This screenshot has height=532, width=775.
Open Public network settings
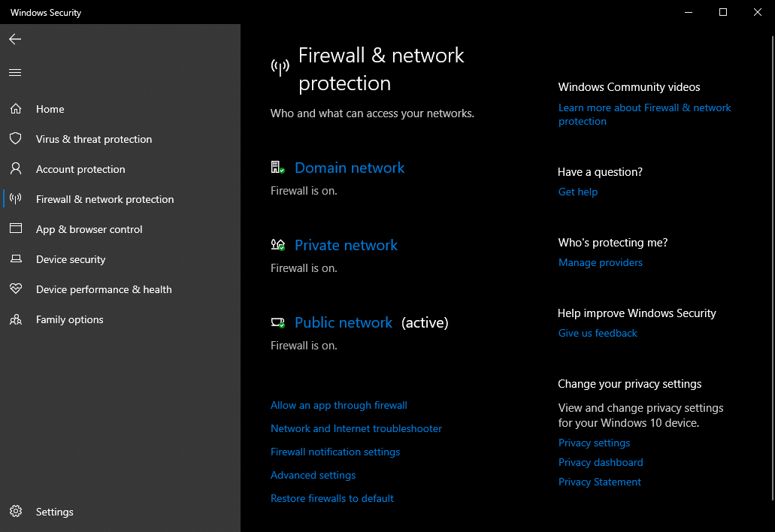tap(344, 322)
